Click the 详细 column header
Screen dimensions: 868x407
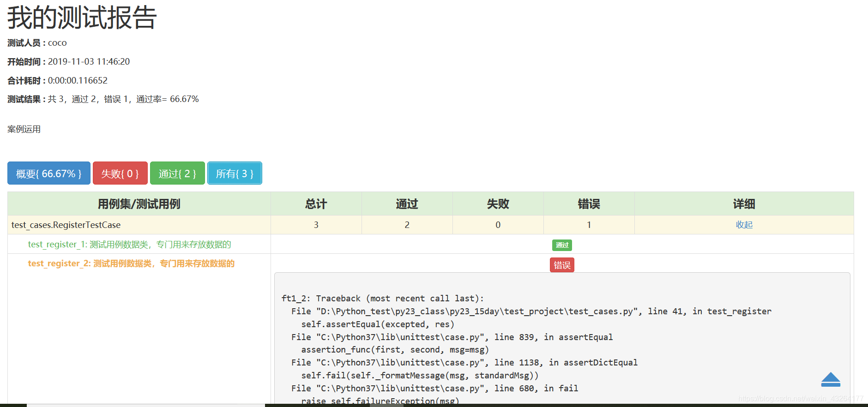744,204
